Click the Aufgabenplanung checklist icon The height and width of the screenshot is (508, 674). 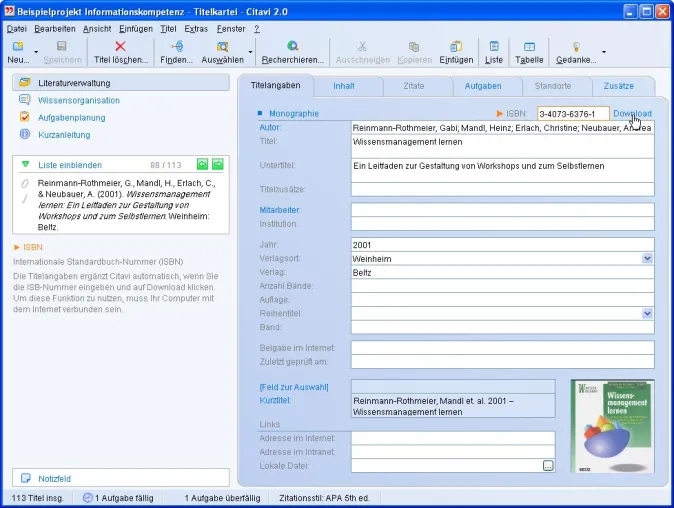25,116
